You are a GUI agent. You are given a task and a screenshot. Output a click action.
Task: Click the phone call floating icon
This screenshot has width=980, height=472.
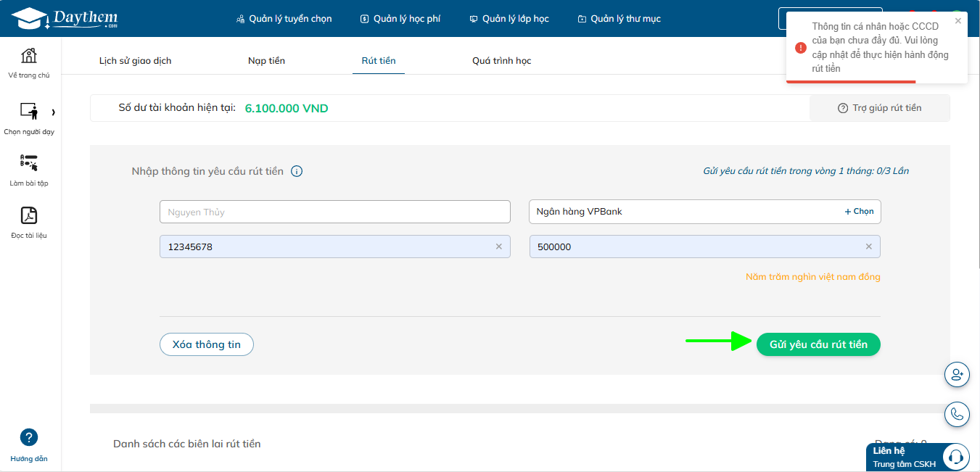[957, 414]
